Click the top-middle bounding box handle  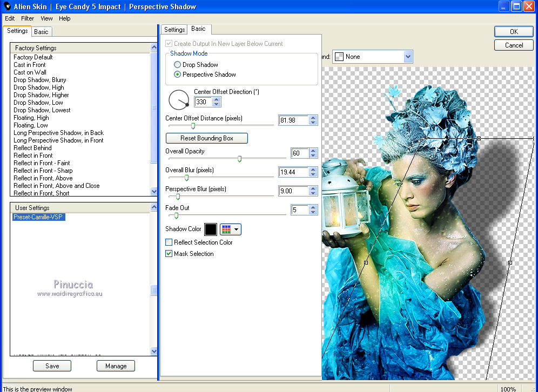[x=479, y=139]
